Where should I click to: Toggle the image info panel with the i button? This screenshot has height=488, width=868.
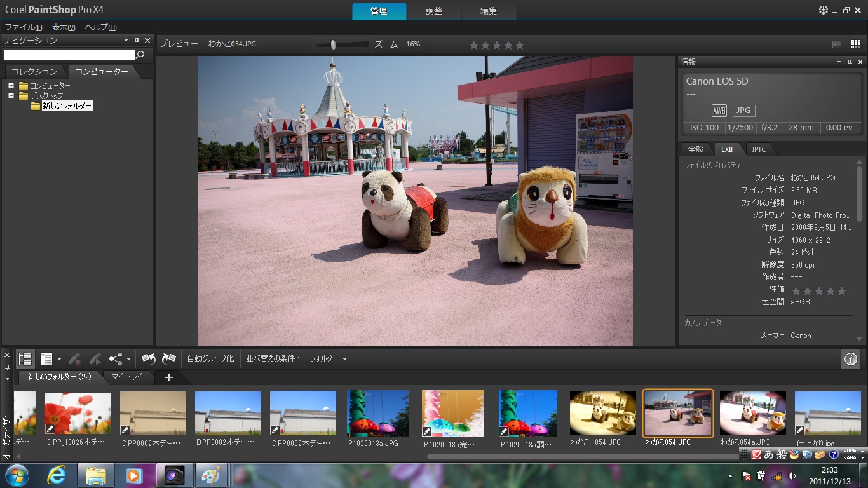point(850,359)
